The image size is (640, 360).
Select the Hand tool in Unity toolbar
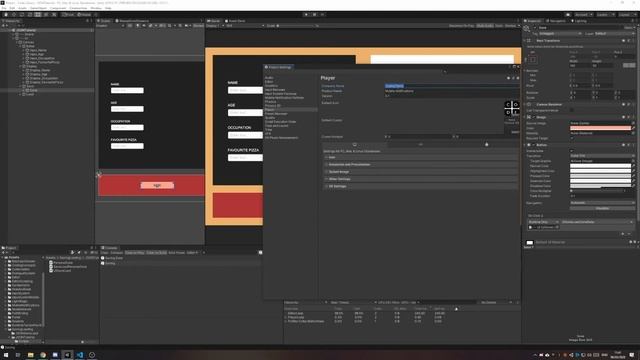(6, 14)
